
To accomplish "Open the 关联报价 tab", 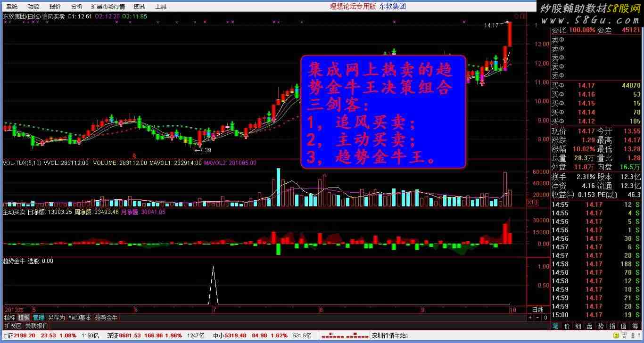I will coord(36,326).
